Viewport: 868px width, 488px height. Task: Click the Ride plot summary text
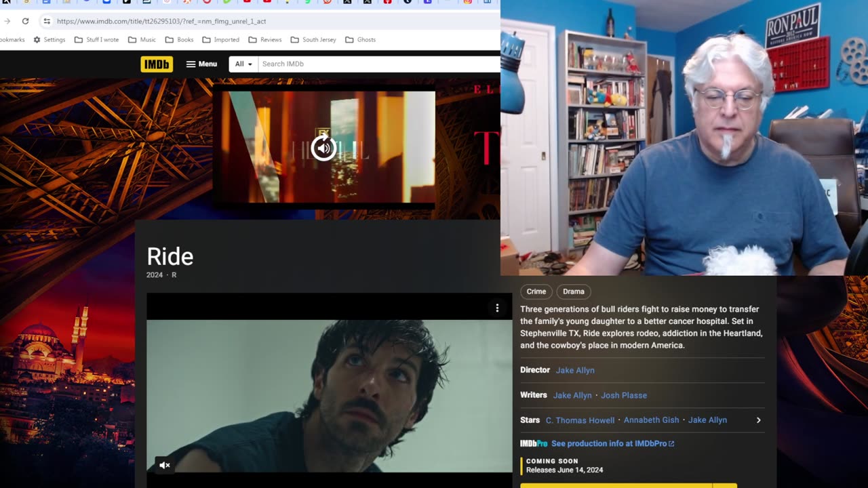point(642,327)
